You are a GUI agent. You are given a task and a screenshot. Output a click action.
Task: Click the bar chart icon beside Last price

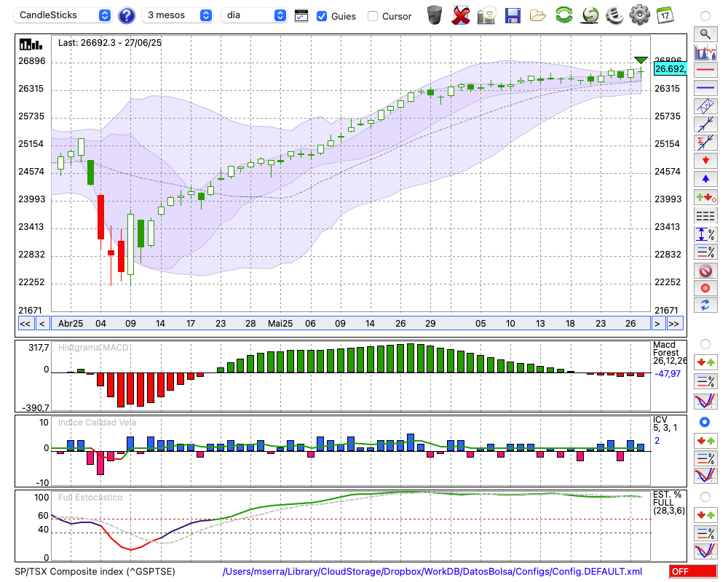31,44
